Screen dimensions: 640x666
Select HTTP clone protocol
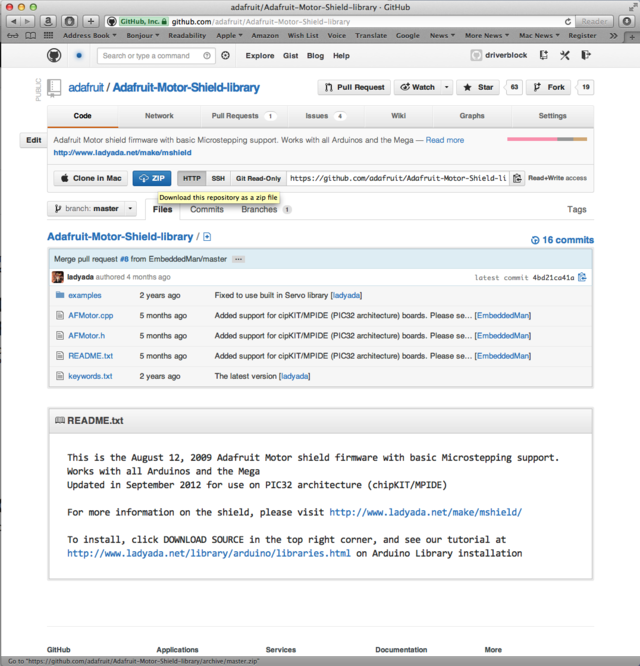click(x=192, y=178)
